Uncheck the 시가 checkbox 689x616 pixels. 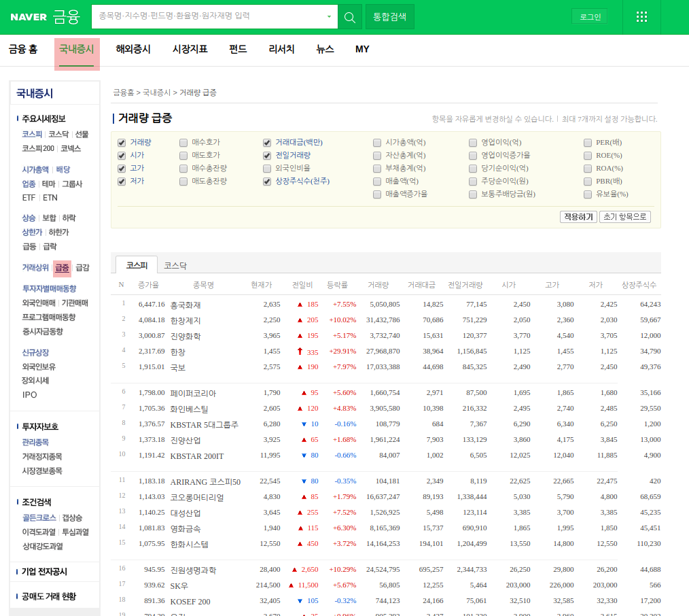pos(122,156)
